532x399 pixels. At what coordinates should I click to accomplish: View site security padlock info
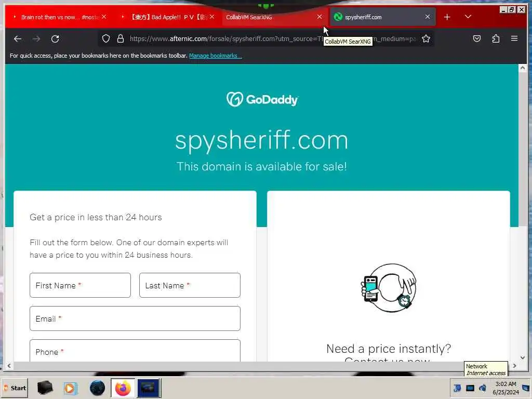120,38
